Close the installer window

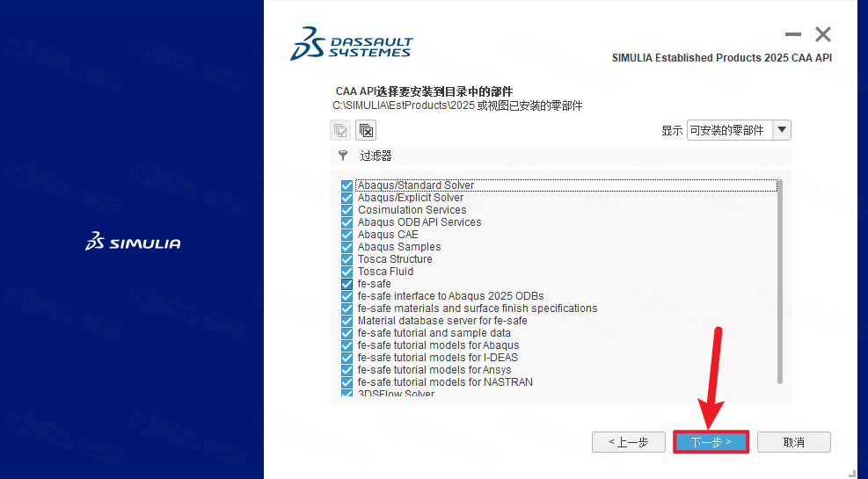[823, 34]
